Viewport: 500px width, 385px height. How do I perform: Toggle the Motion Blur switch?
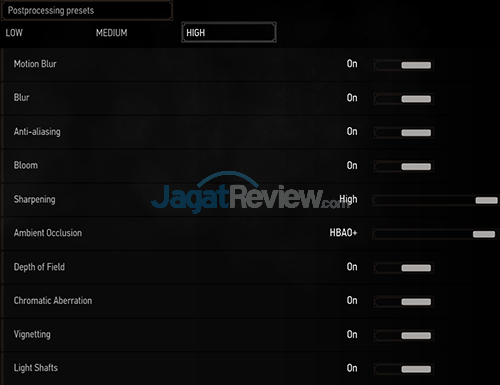pos(404,65)
